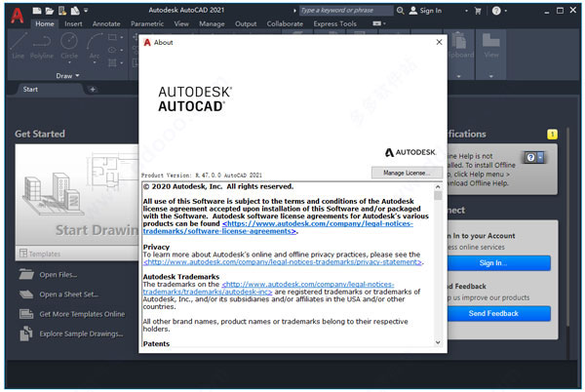This screenshot has width=585, height=392.
Task: Open the Manage ribbon tab
Action: (212, 23)
